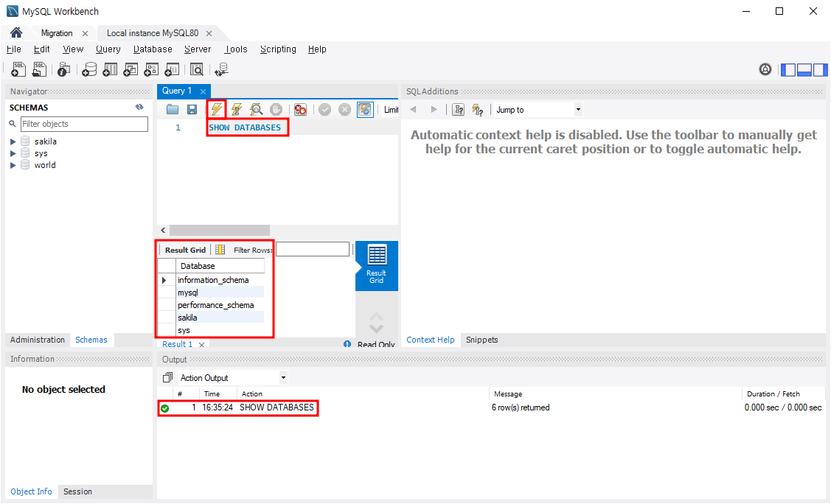Screen dimensions: 831x504
Task: Open a SQL script file in new tab
Action: 39,69
